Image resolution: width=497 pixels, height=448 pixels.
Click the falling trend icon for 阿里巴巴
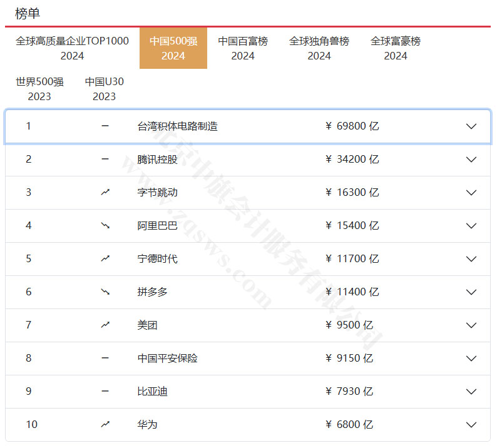tap(105, 225)
